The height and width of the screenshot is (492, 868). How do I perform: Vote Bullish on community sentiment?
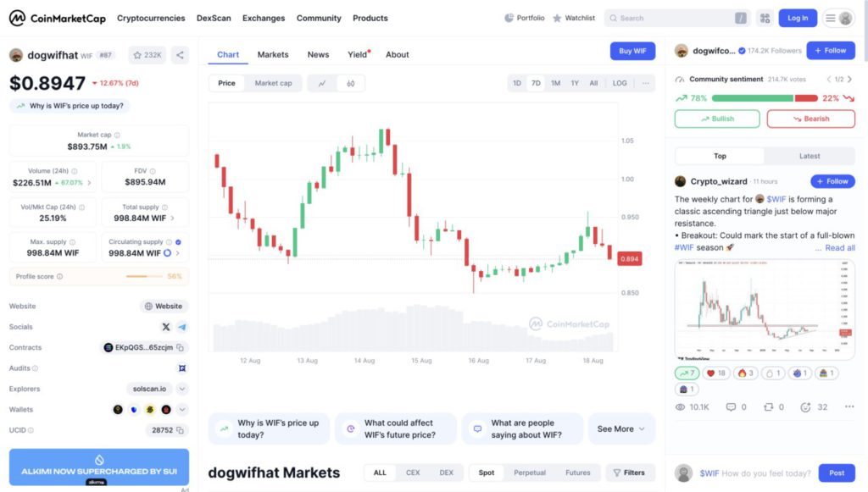(717, 119)
